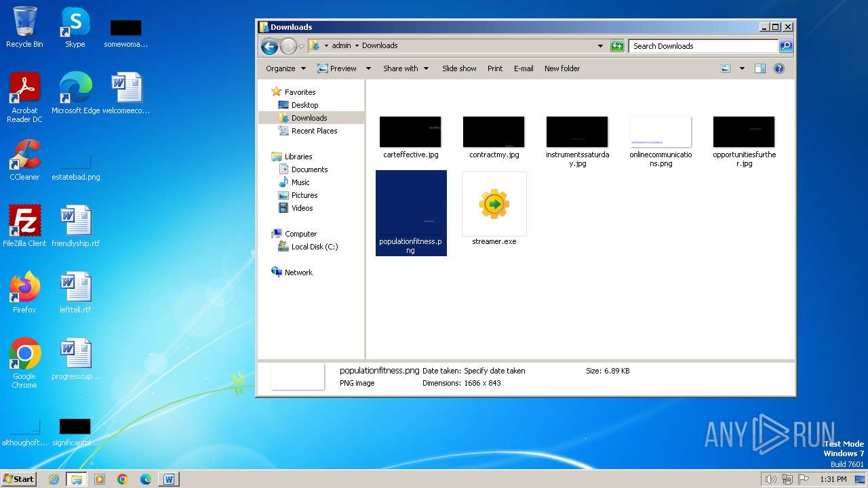Select the welcomeeco document on desktop
The height and width of the screenshot is (488, 868).
126,93
